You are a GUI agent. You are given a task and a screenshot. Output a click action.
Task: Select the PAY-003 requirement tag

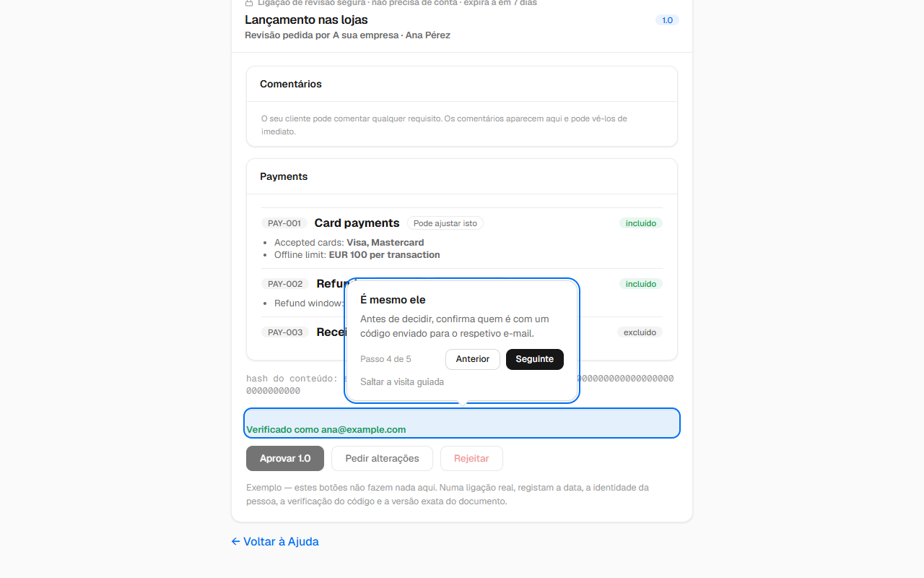[285, 332]
